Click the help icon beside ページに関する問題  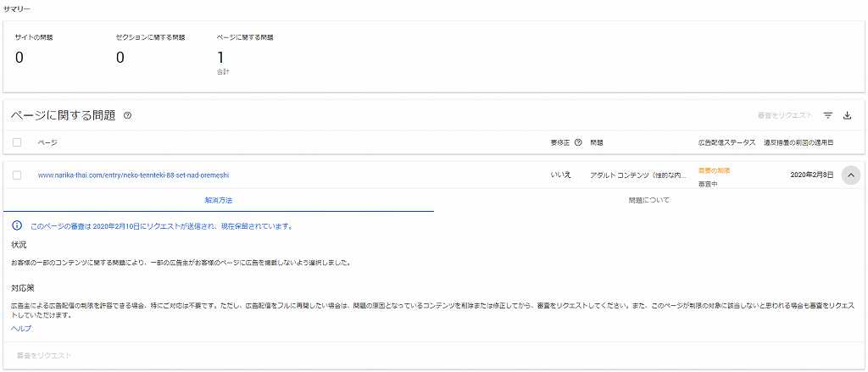point(128,115)
